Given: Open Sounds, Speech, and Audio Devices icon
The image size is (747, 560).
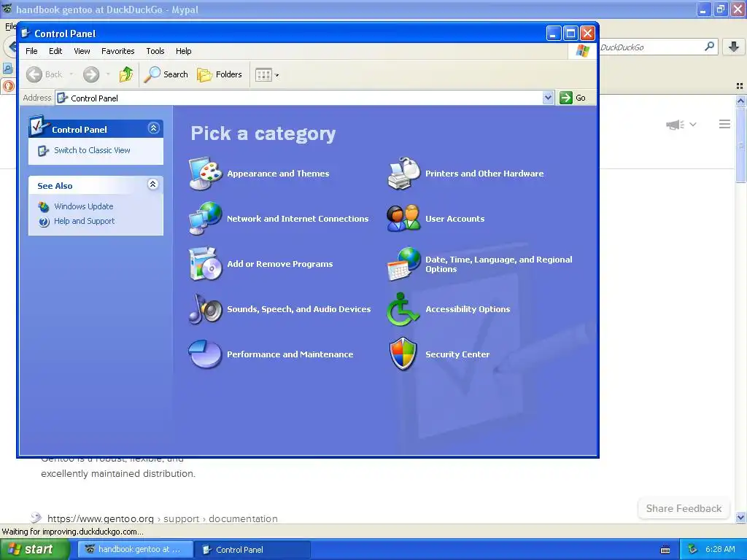Looking at the screenshot, I should [205, 309].
